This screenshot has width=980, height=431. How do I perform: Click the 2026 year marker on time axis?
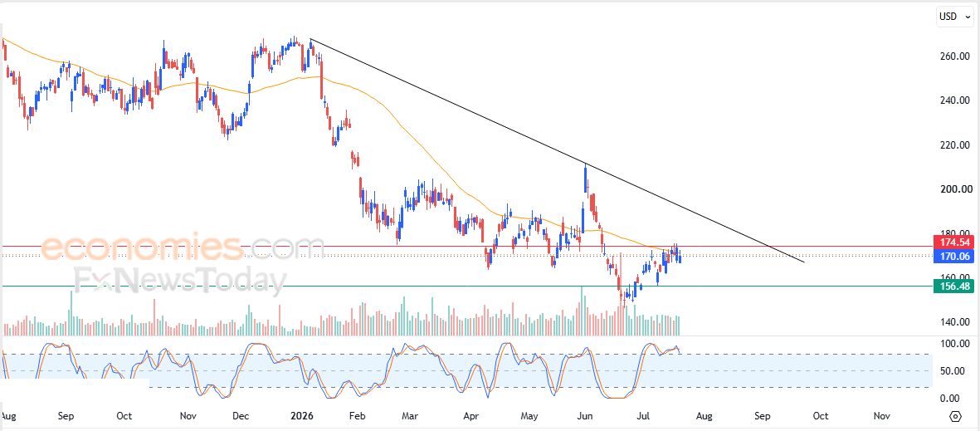303,415
